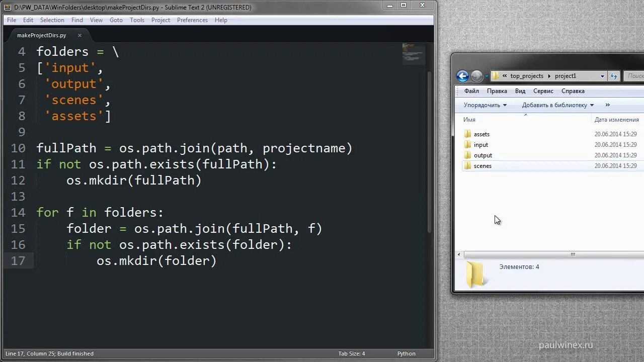The width and height of the screenshot is (644, 362).
Task: Change Tab Size: 4 setting in status bar
Action: 352,353
